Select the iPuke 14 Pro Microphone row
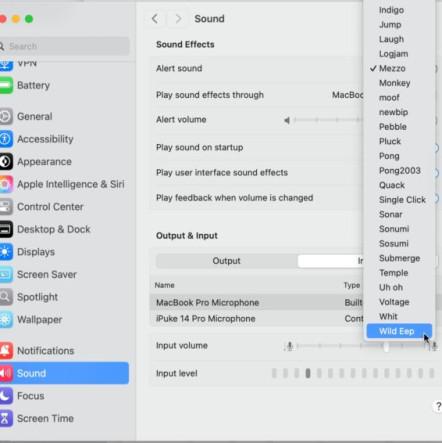 (257, 319)
